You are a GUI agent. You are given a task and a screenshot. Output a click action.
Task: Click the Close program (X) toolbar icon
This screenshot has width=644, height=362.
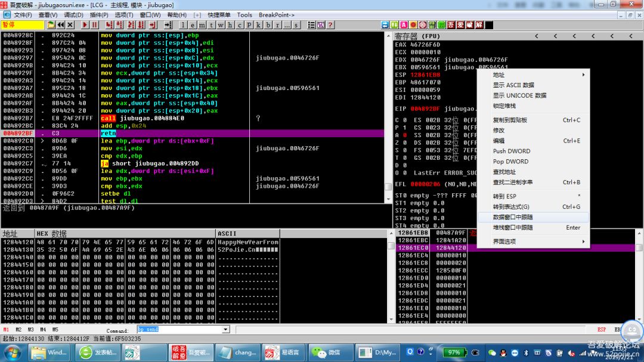70,25
